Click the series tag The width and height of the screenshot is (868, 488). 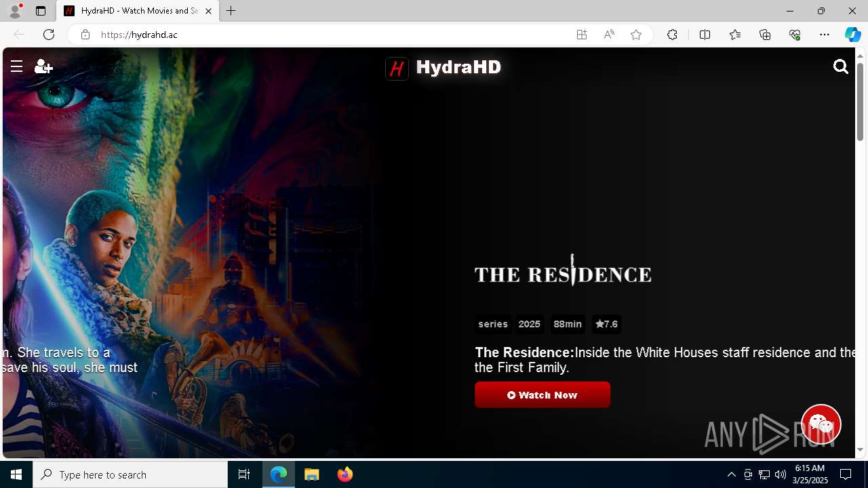point(493,324)
